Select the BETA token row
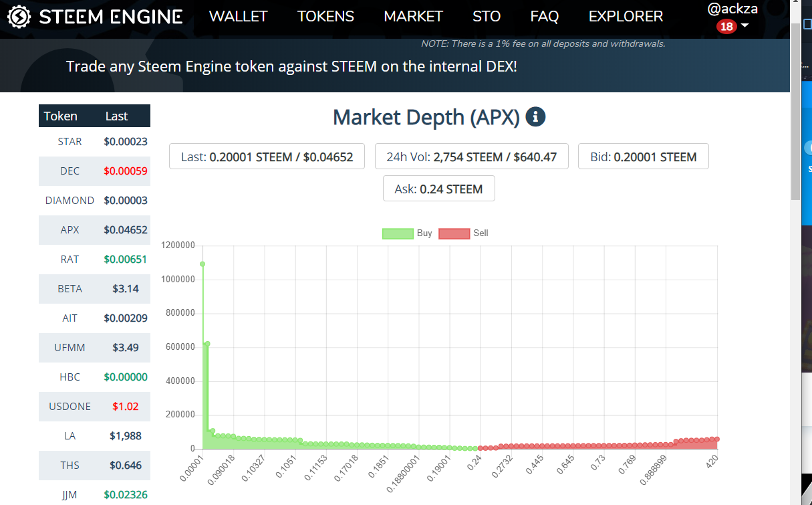This screenshot has height=505, width=812. coord(94,289)
